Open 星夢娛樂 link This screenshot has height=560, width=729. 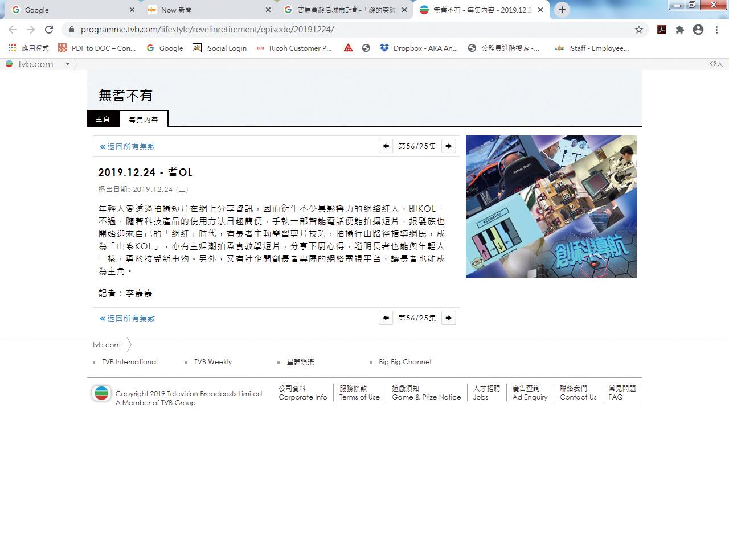[x=300, y=362]
